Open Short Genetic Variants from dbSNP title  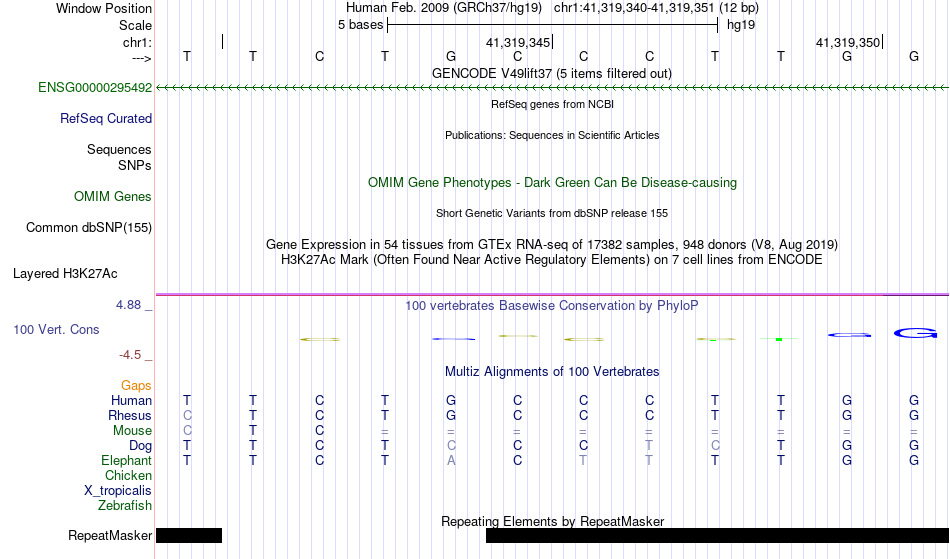551,213
